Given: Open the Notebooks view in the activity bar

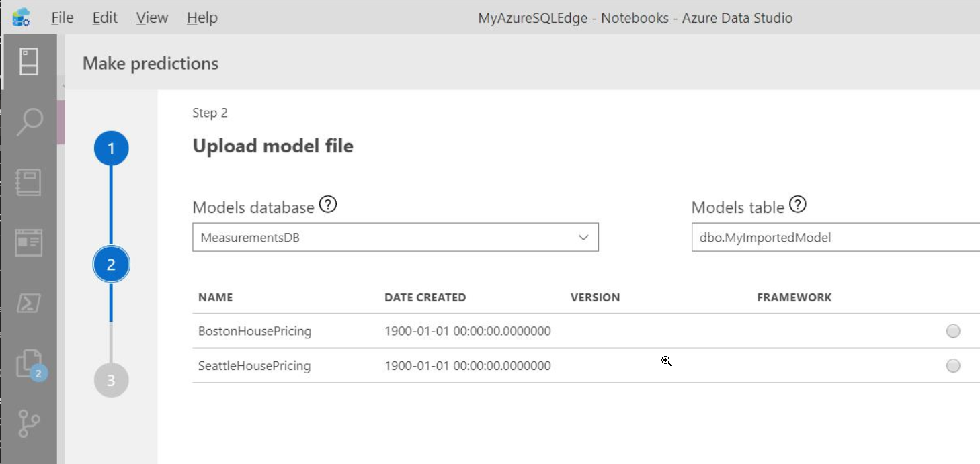Looking at the screenshot, I should [29, 182].
